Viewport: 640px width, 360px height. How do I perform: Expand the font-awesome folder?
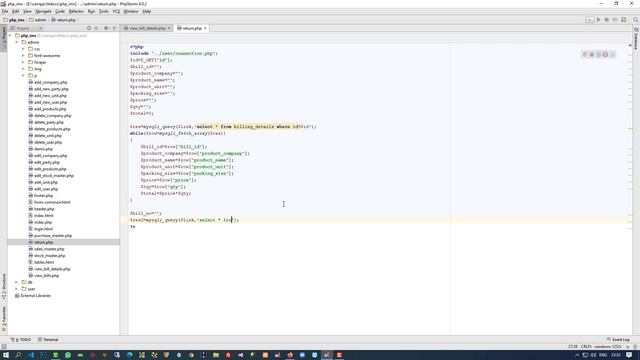(x=23, y=56)
